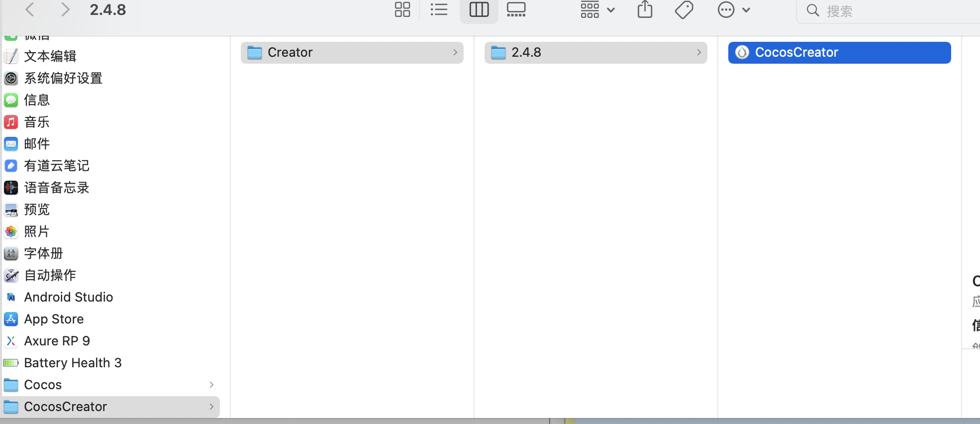Click the 预览 app icon
This screenshot has height=424, width=980.
coord(11,210)
